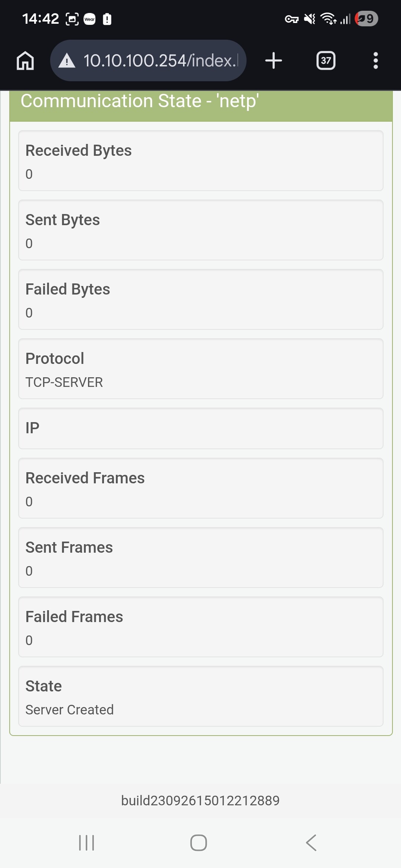Select the State Server Created card
401x868 pixels.
click(x=200, y=696)
